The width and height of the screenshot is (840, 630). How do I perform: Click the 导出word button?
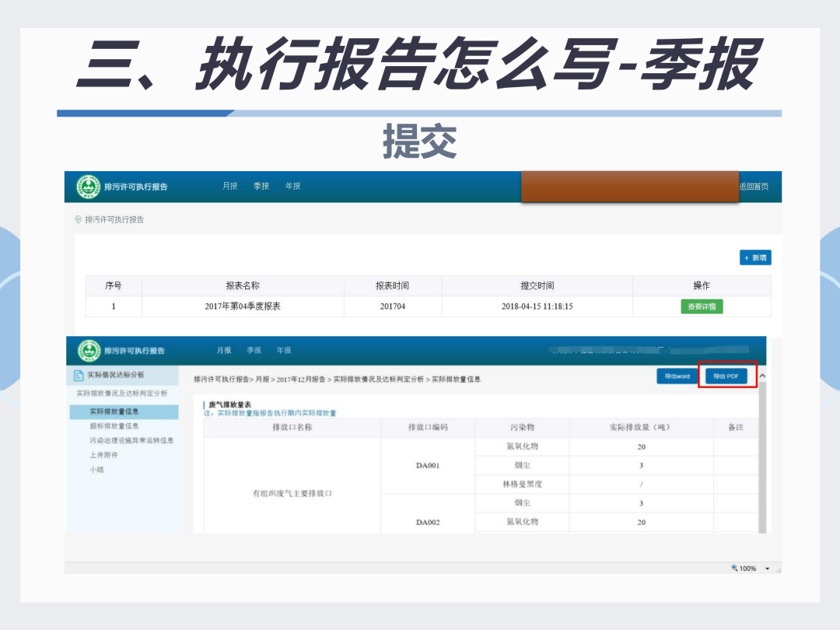tap(677, 376)
